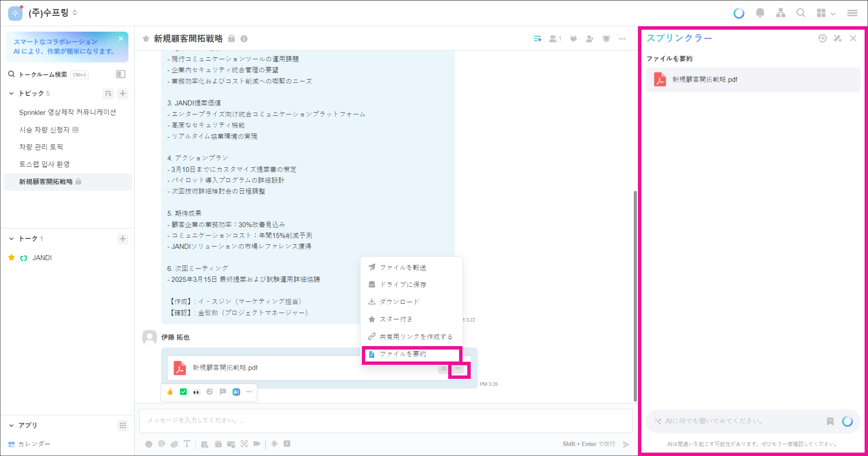Click the notification bell icon
868x456 pixels.
pyautogui.click(x=760, y=13)
